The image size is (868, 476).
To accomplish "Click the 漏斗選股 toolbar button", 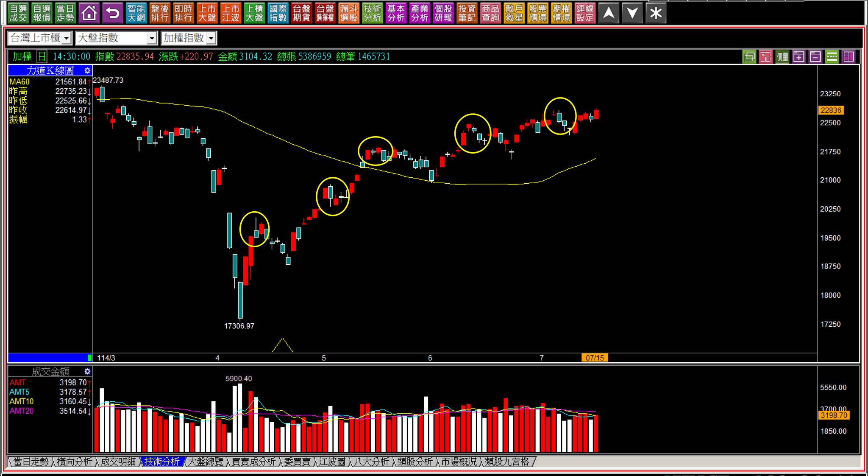I will [x=349, y=13].
